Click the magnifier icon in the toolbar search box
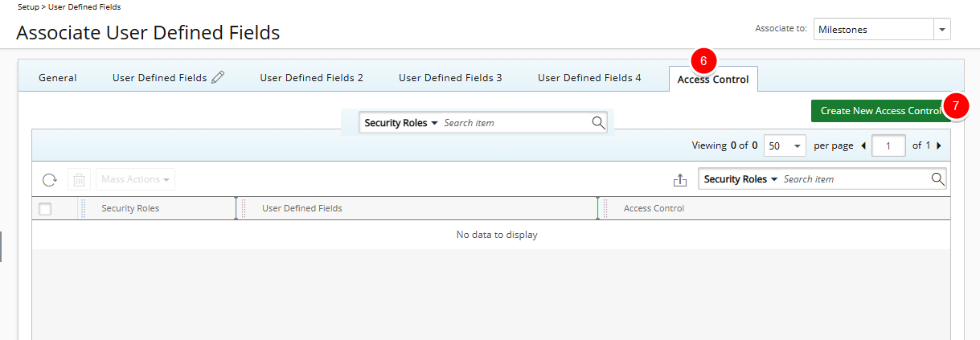This screenshot has height=340, width=980. click(937, 179)
